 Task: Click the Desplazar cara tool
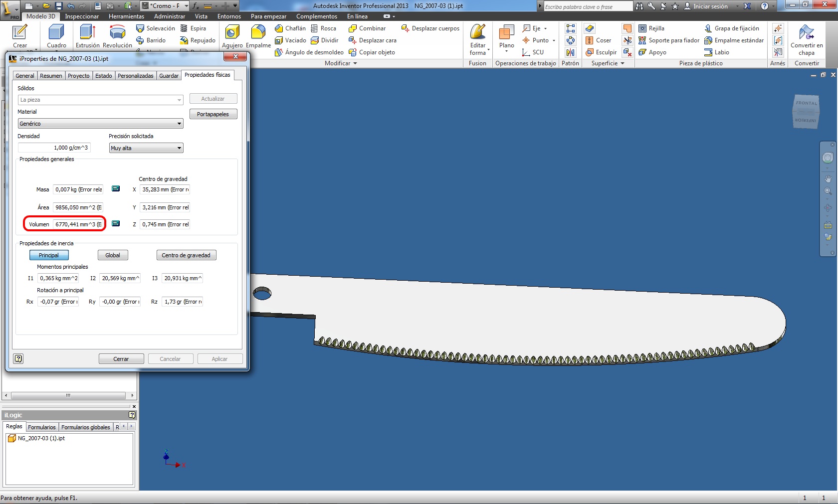point(373,40)
